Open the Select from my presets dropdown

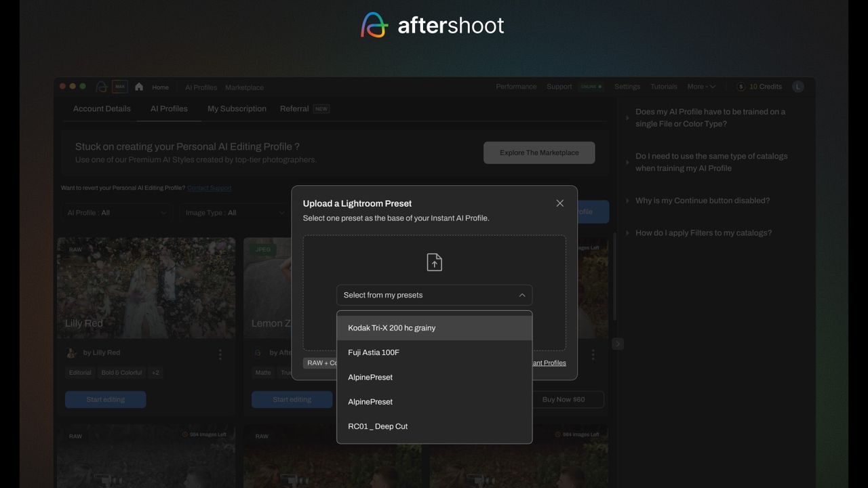coord(434,295)
